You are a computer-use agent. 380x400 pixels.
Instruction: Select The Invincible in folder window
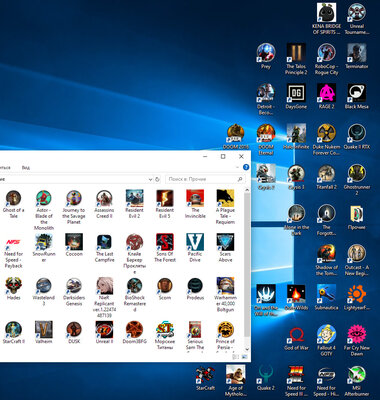[195, 204]
